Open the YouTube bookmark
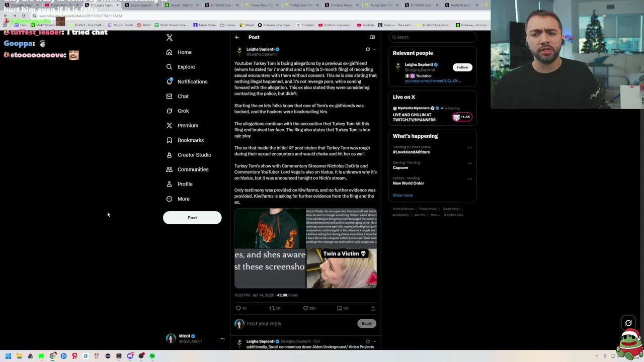This screenshot has height=362, width=644. 366,25
